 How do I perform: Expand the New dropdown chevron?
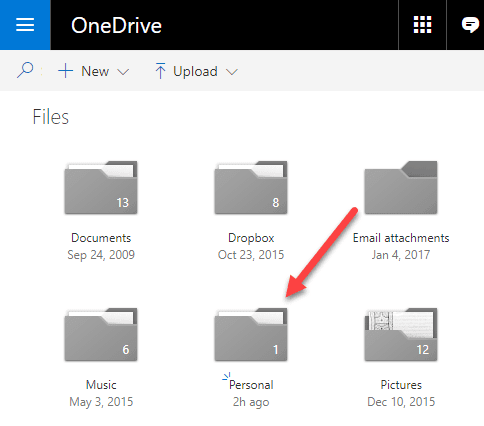point(123,72)
